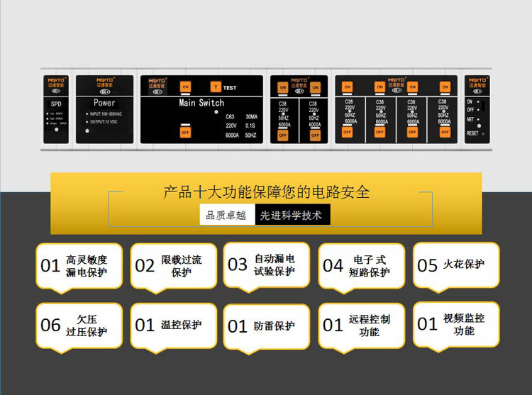Select the 品质卓越 white tab
This screenshot has width=532, height=395.
click(x=227, y=215)
